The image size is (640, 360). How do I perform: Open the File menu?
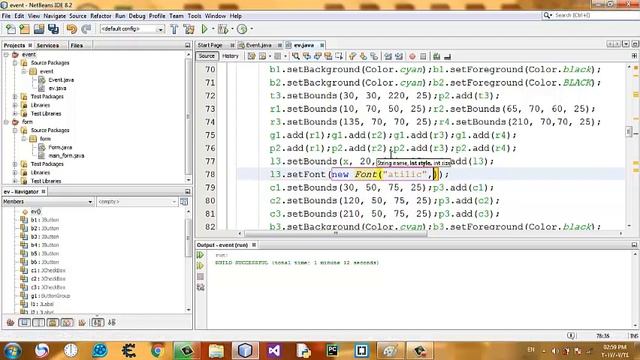(x=6, y=16)
